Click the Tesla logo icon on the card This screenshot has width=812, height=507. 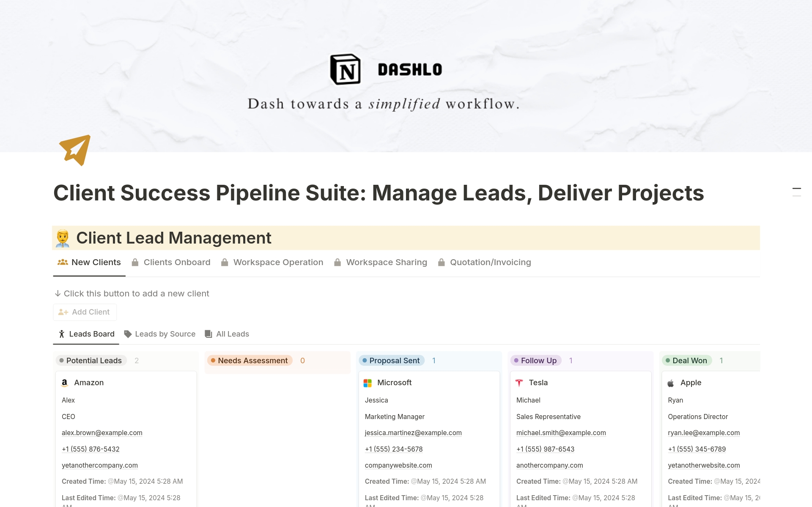pos(519,383)
